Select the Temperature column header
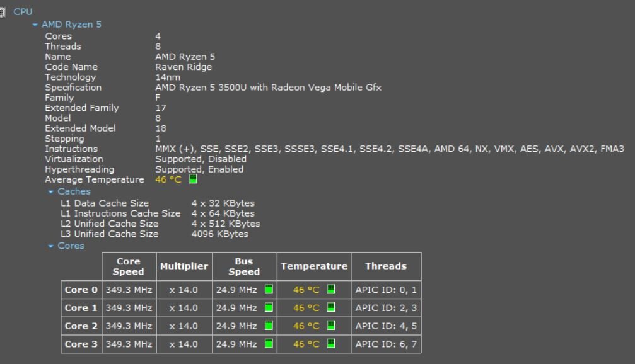The height and width of the screenshot is (364, 635). pyautogui.click(x=314, y=266)
